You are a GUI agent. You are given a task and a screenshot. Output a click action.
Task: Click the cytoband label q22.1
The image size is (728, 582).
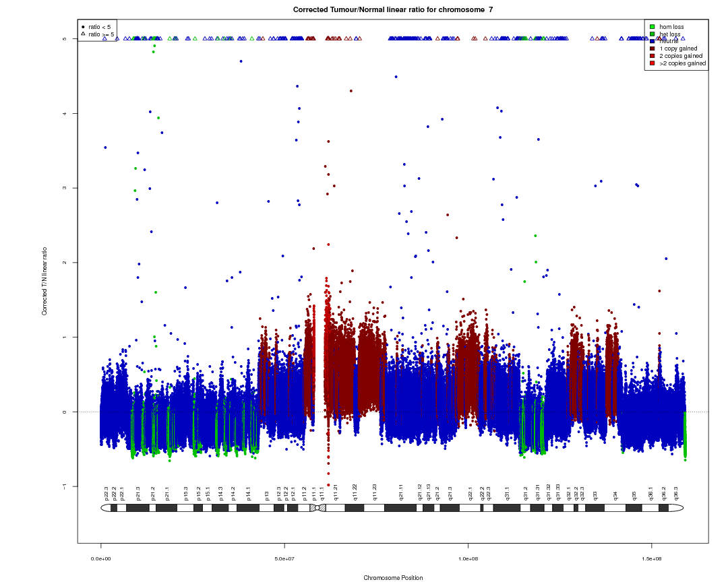pyautogui.click(x=471, y=493)
